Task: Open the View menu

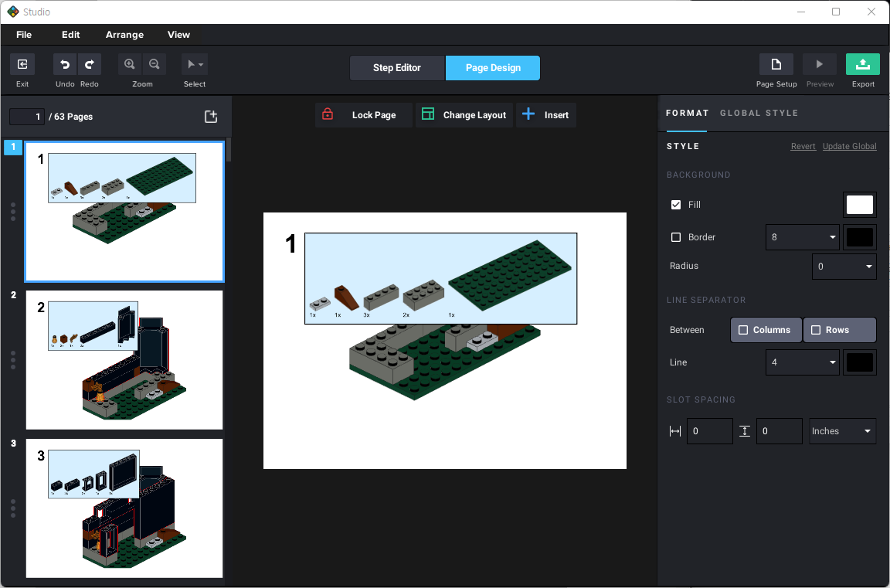Action: coord(178,35)
